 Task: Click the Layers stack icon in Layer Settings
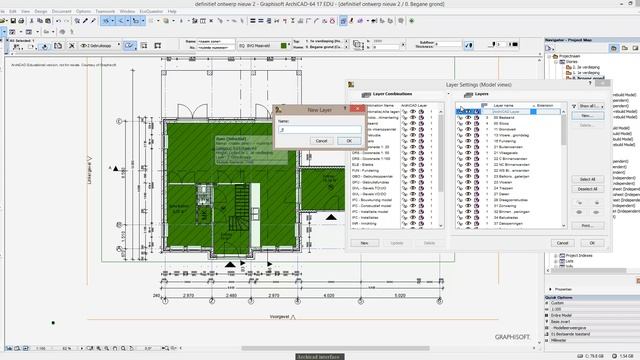(x=468, y=94)
